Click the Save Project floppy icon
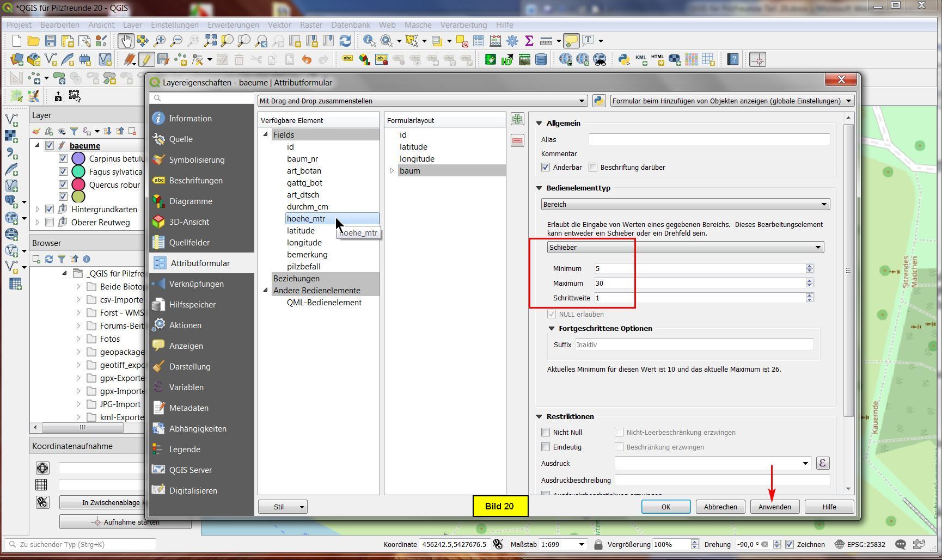Viewport: 942px width, 560px height. tap(51, 41)
